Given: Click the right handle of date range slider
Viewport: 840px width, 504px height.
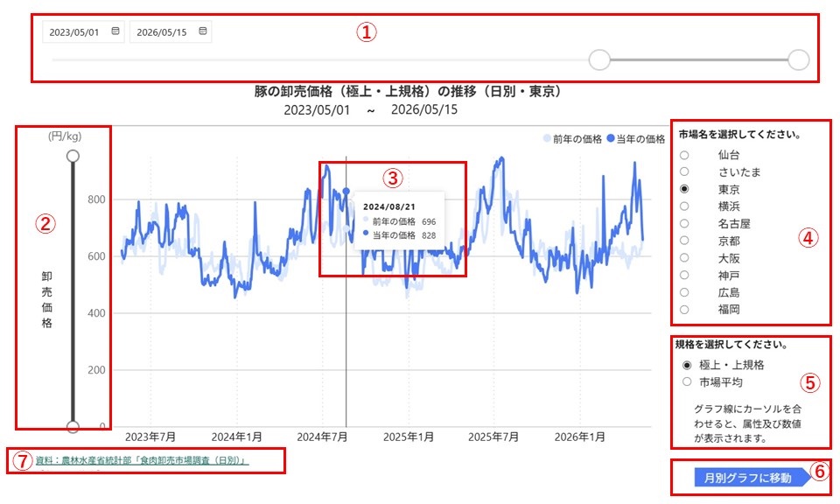Looking at the screenshot, I should tap(798, 59).
